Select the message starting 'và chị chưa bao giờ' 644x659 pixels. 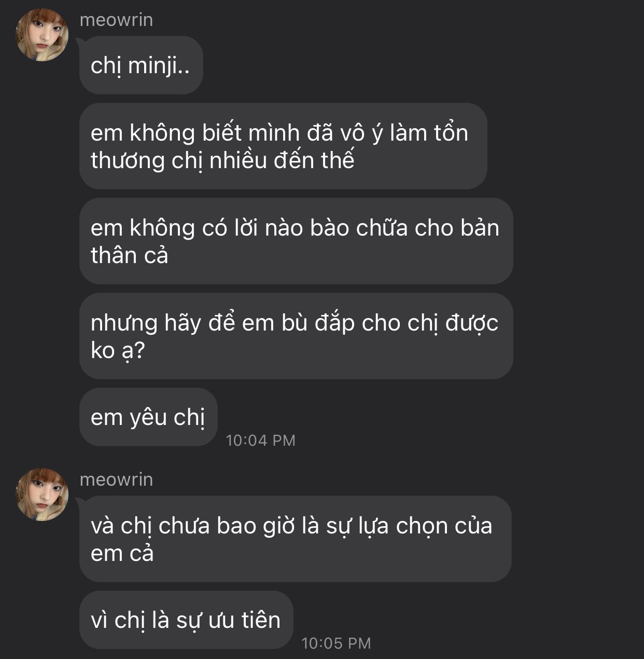[x=296, y=539]
